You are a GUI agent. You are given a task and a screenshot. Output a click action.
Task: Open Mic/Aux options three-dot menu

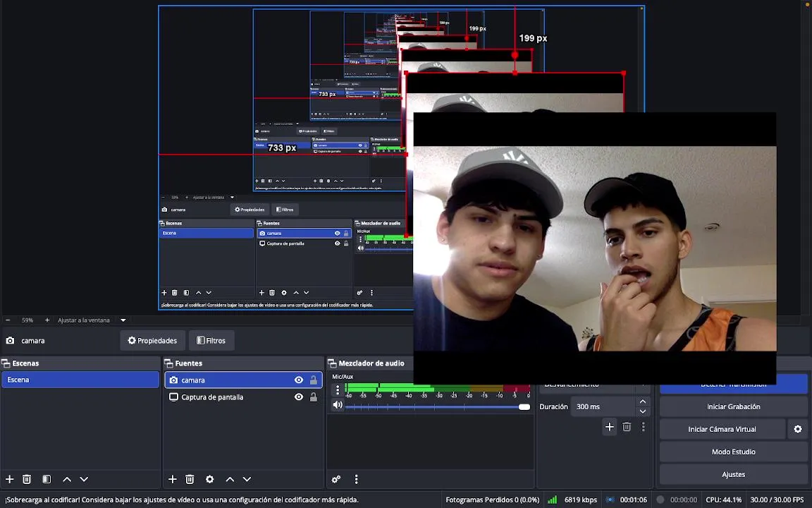pyautogui.click(x=338, y=389)
